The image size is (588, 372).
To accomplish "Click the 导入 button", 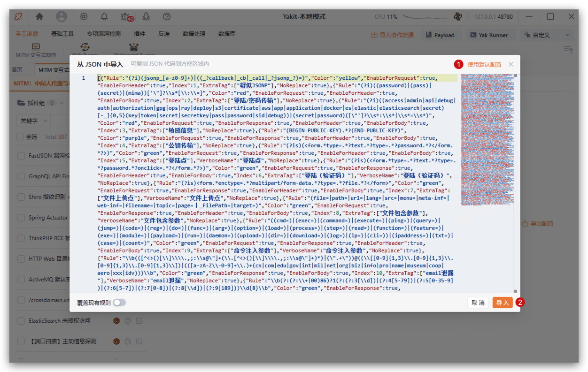I will click(x=502, y=303).
